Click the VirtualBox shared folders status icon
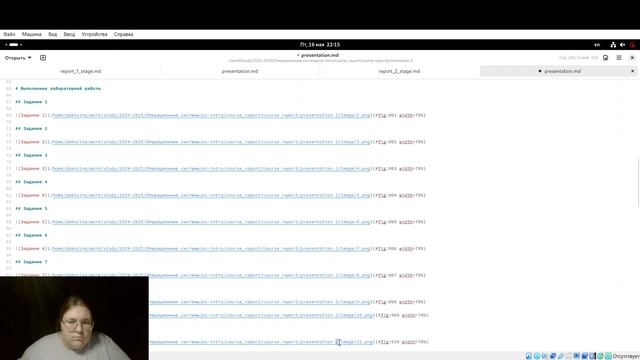The height and width of the screenshot is (360, 640). pos(569,356)
